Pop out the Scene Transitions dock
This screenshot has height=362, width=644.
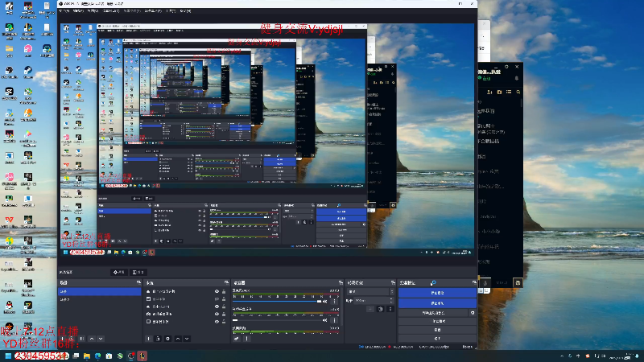393,283
